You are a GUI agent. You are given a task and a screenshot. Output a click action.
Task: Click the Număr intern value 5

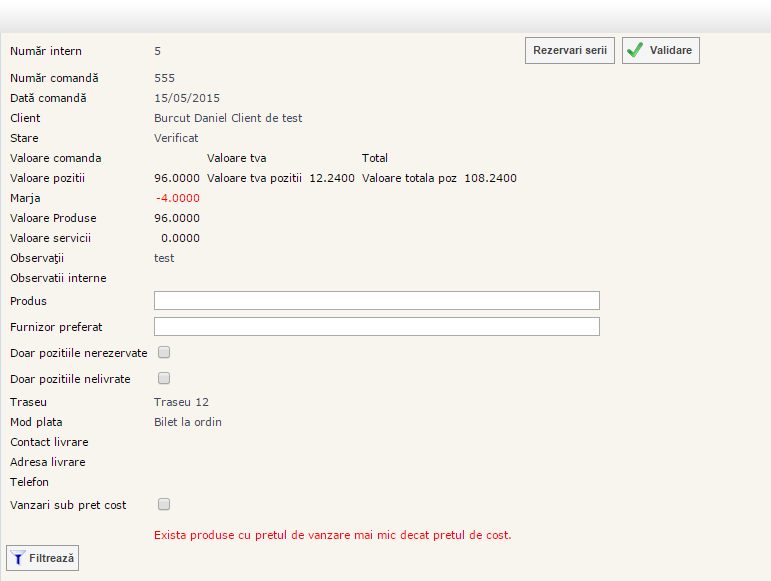158,51
